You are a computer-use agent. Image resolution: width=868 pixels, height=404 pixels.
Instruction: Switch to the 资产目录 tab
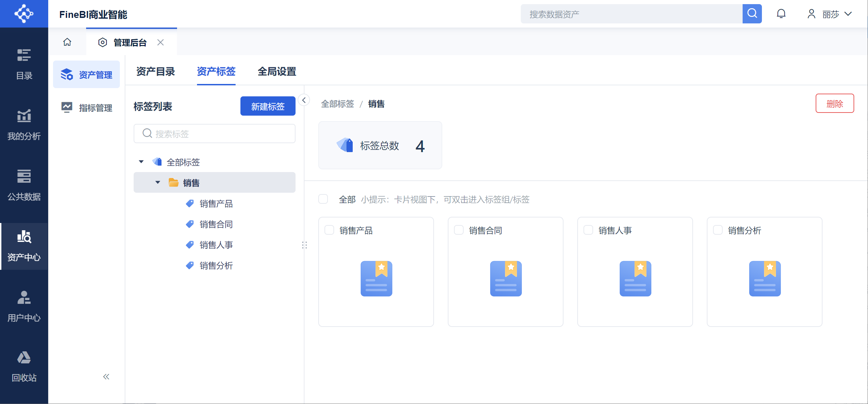(155, 71)
